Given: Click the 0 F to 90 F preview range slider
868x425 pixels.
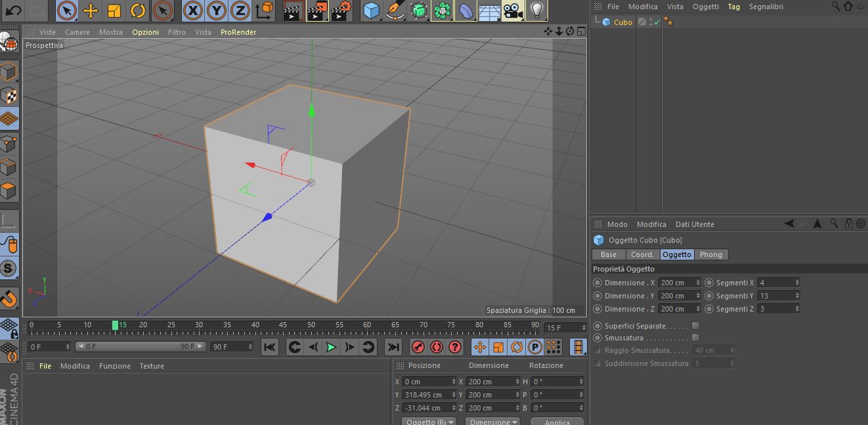Looking at the screenshot, I should click(x=141, y=346).
